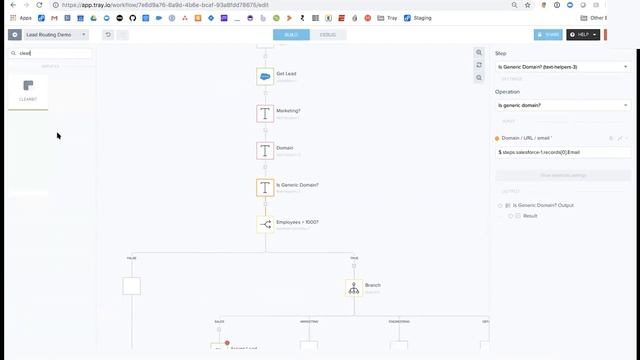640x360 pixels.
Task: Click the address bar search magnifier icon
Action: pyautogui.click(x=514, y=5)
